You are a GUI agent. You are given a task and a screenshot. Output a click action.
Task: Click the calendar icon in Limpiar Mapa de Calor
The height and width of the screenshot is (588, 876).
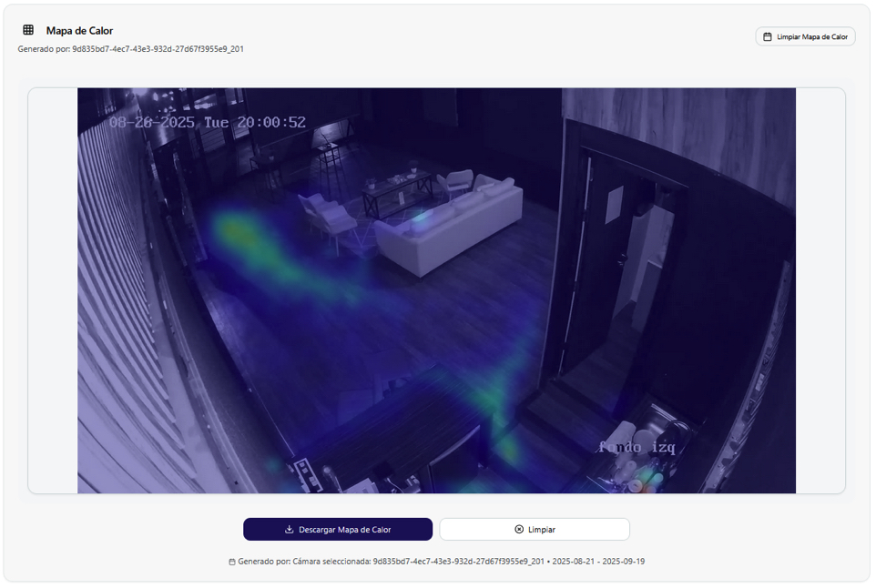[x=768, y=37]
